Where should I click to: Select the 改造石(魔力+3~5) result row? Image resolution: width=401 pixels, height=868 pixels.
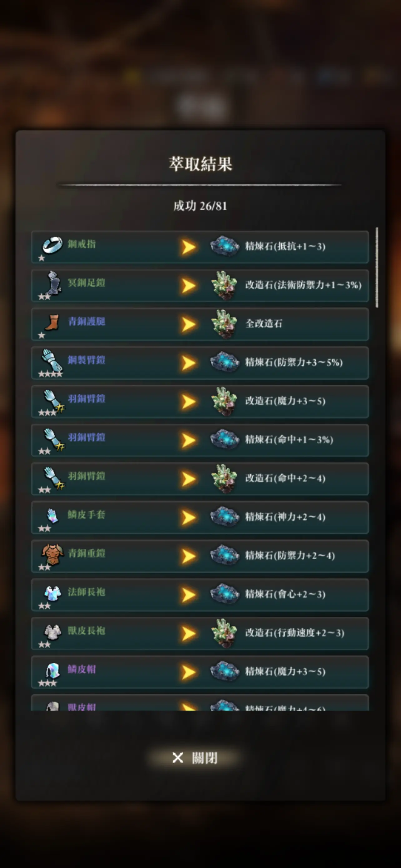(200, 402)
